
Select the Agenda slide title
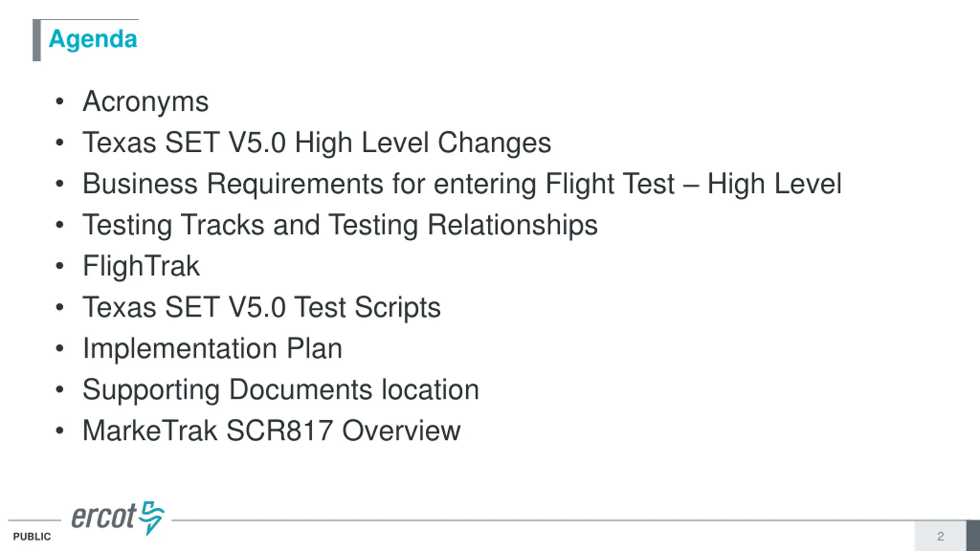point(93,39)
